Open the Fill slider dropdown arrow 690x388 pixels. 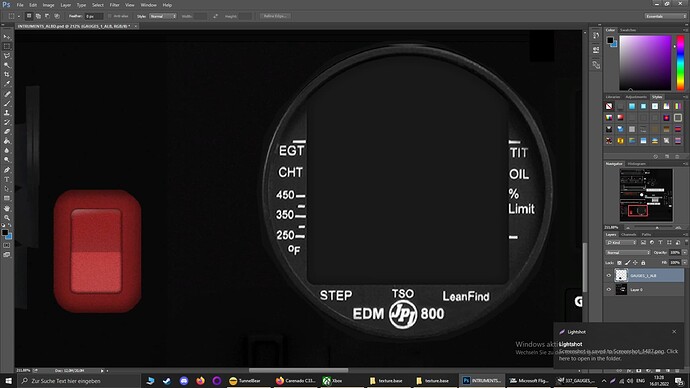click(684, 263)
